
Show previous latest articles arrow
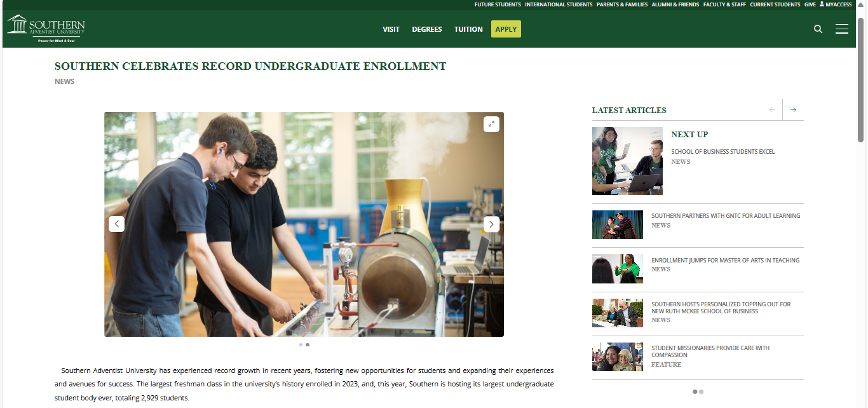[772, 109]
